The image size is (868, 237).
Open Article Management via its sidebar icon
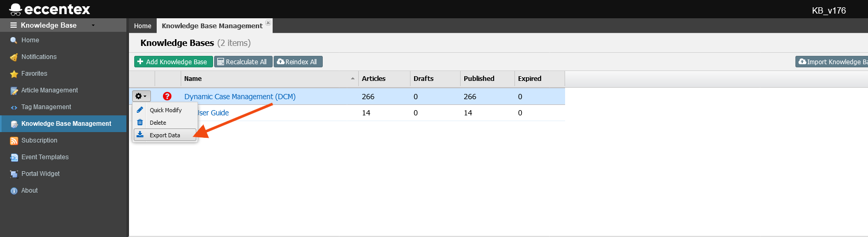tap(14, 91)
